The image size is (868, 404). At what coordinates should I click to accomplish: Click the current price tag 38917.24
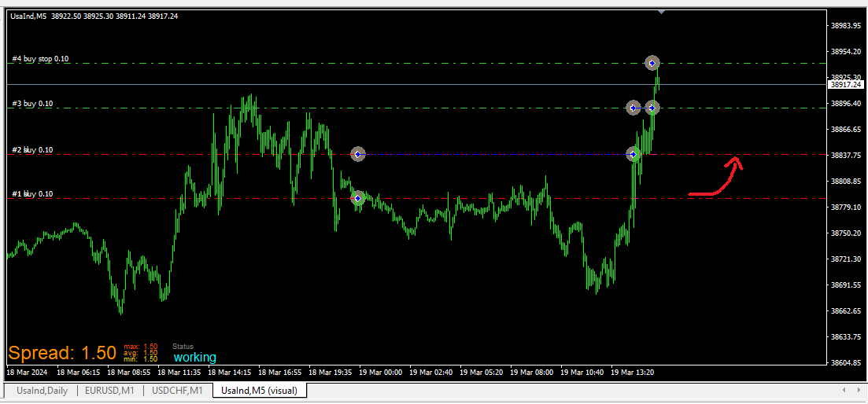point(846,85)
